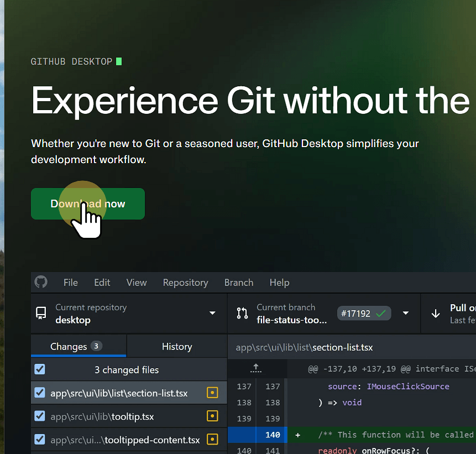Uncheck the checkbox for tooltip.tsx
This screenshot has height=454, width=476.
coord(39,416)
